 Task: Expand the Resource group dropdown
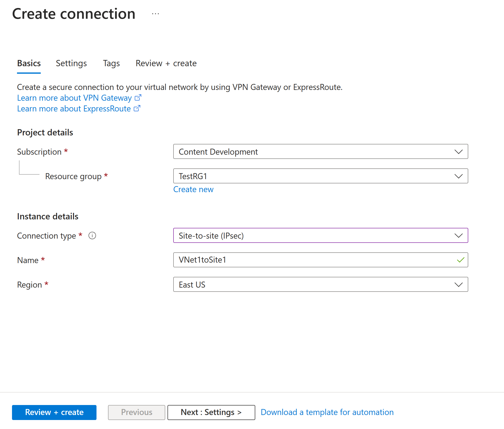[320, 176]
